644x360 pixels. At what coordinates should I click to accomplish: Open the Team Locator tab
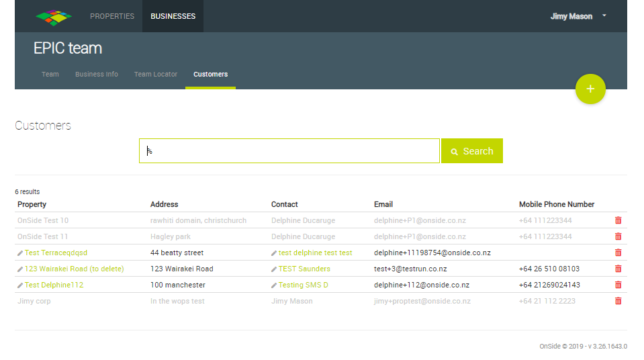click(156, 74)
